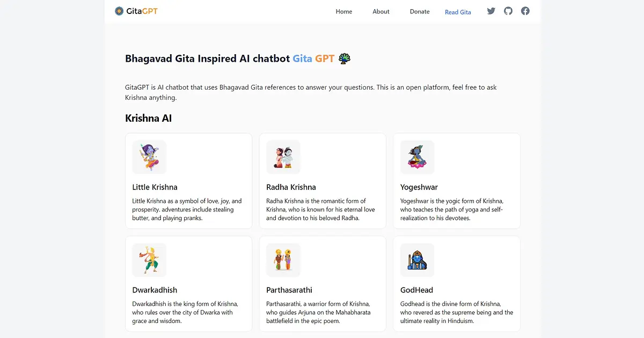Click the GitaGPT logo icon

119,11
